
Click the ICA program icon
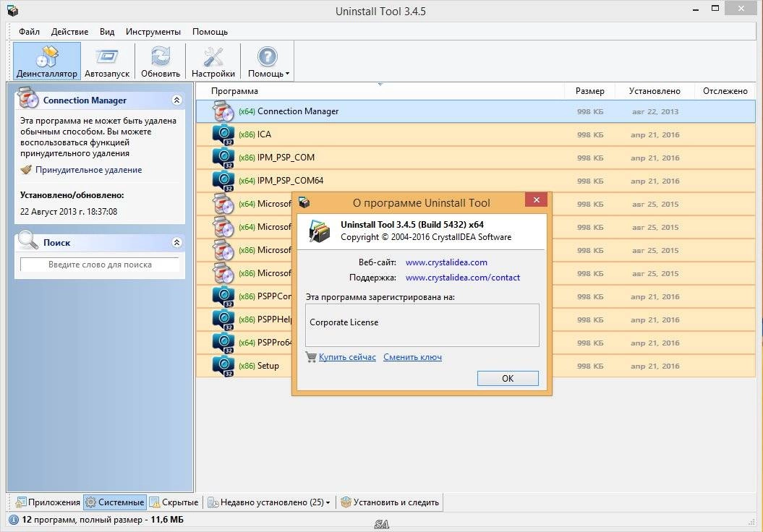click(x=223, y=134)
